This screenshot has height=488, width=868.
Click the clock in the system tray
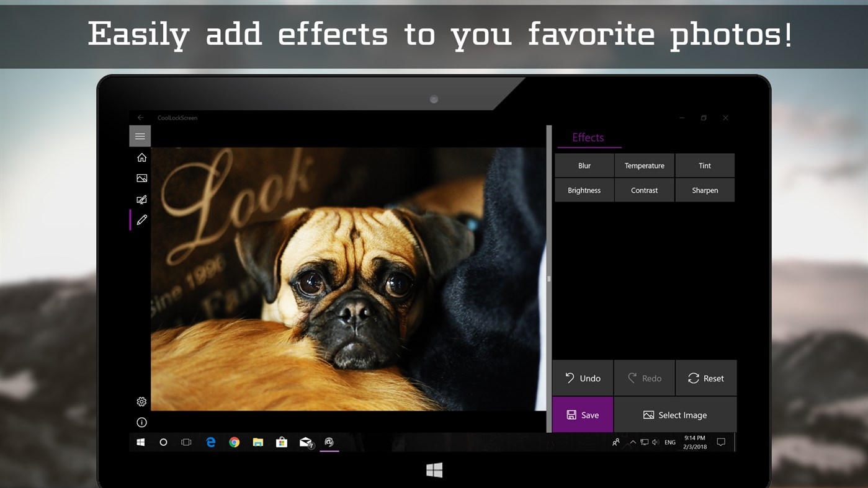694,441
